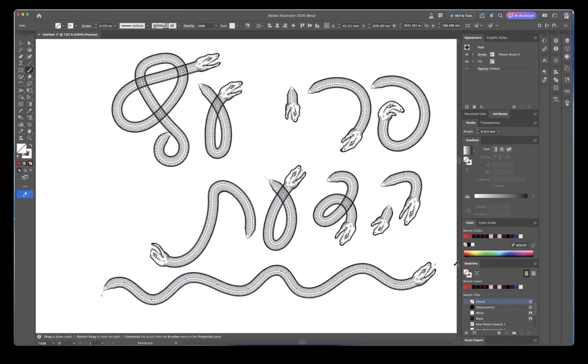Screen dimensions: 588x364
Task: Pick the Type tool
Action: pos(21,63)
